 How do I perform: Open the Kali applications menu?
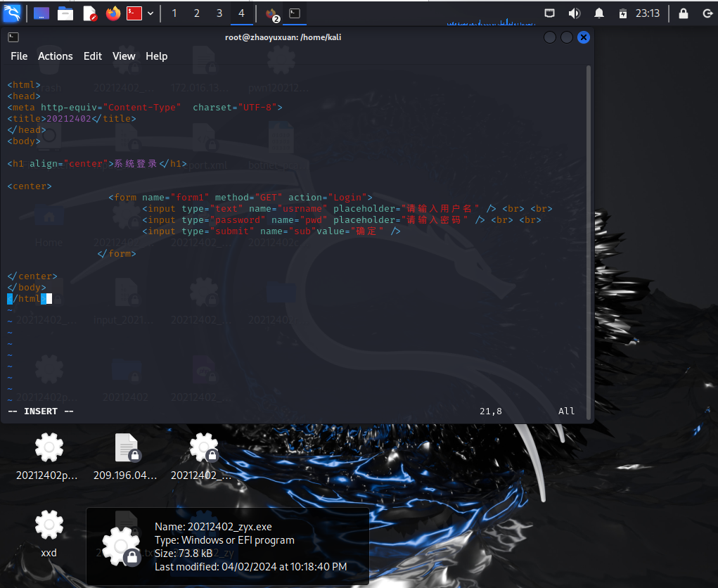(x=12, y=13)
